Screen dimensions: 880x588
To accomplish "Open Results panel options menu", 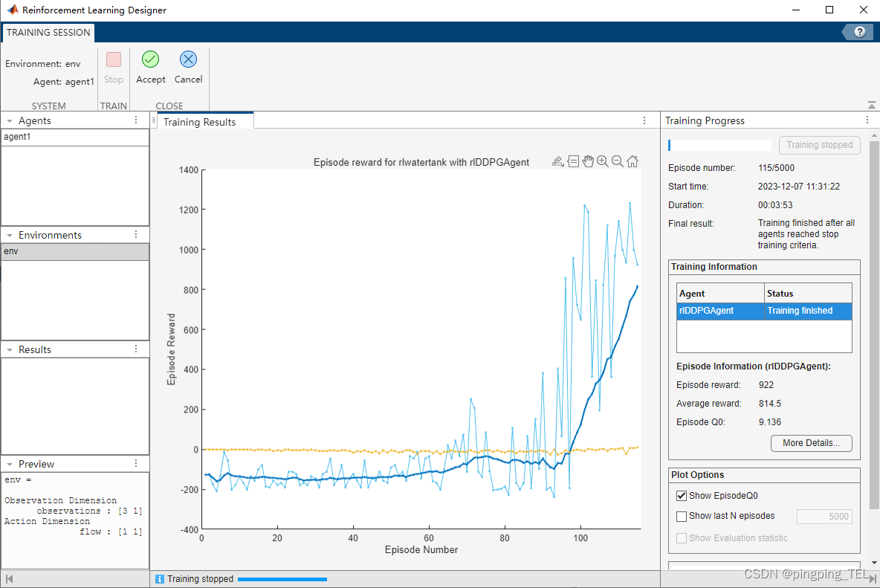I will [x=136, y=349].
